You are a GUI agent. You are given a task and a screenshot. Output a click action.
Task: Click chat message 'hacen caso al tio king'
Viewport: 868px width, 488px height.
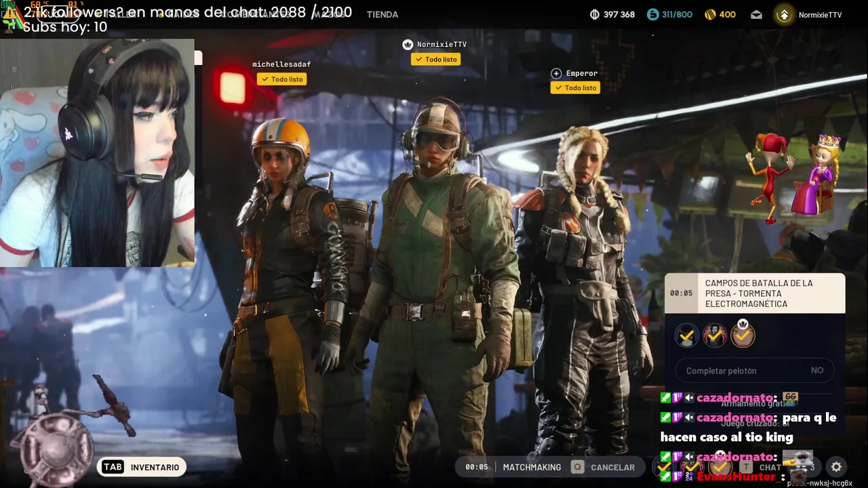point(727,437)
